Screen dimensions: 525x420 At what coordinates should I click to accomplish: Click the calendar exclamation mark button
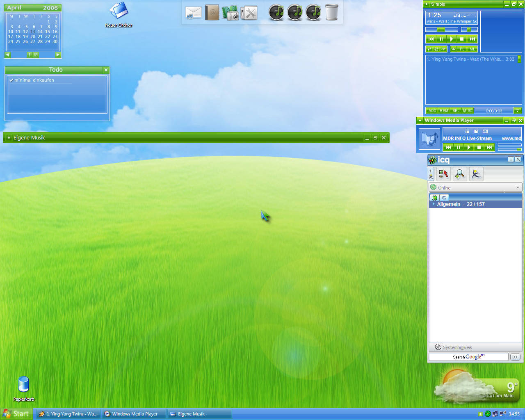coord(30,55)
